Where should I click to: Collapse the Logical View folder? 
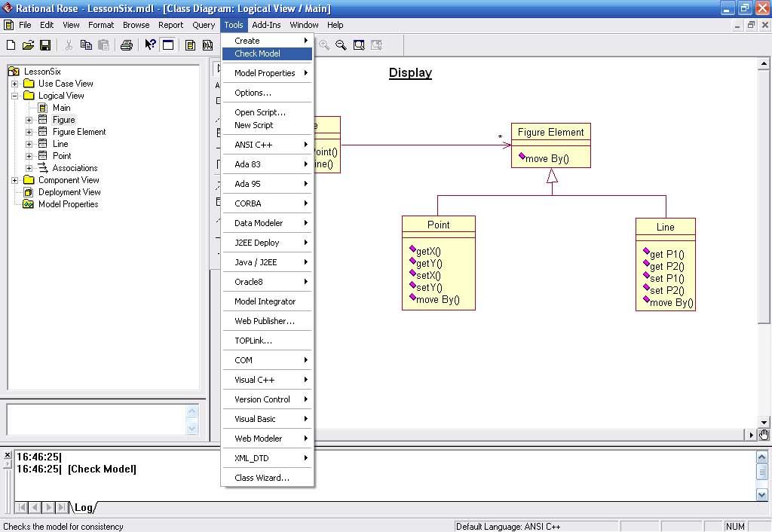click(x=15, y=96)
